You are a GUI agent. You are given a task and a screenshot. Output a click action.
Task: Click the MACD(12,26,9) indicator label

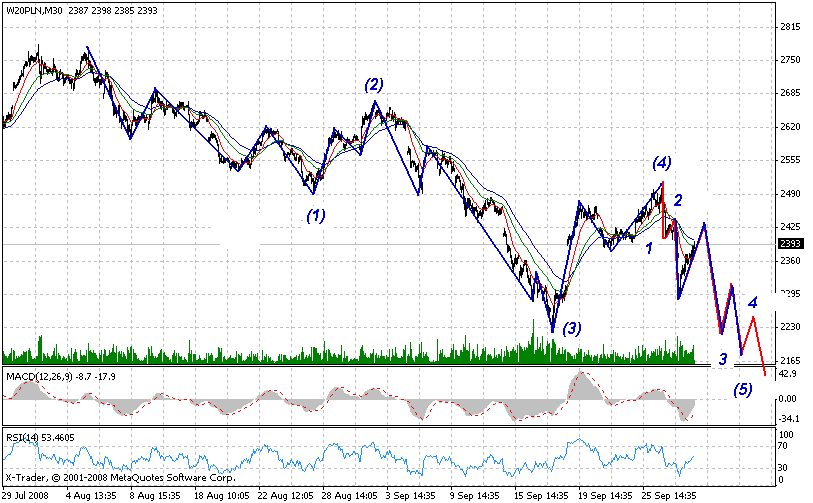pyautogui.click(x=38, y=375)
